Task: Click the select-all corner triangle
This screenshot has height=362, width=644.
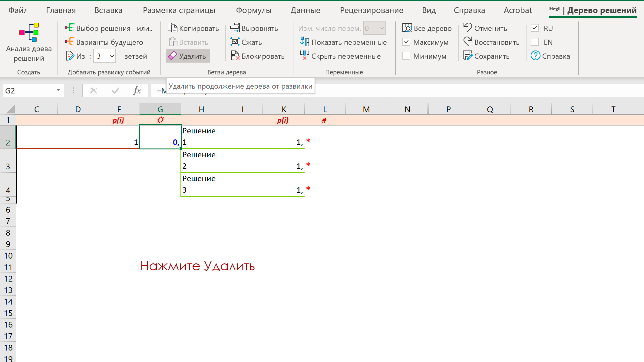Action: point(11,109)
